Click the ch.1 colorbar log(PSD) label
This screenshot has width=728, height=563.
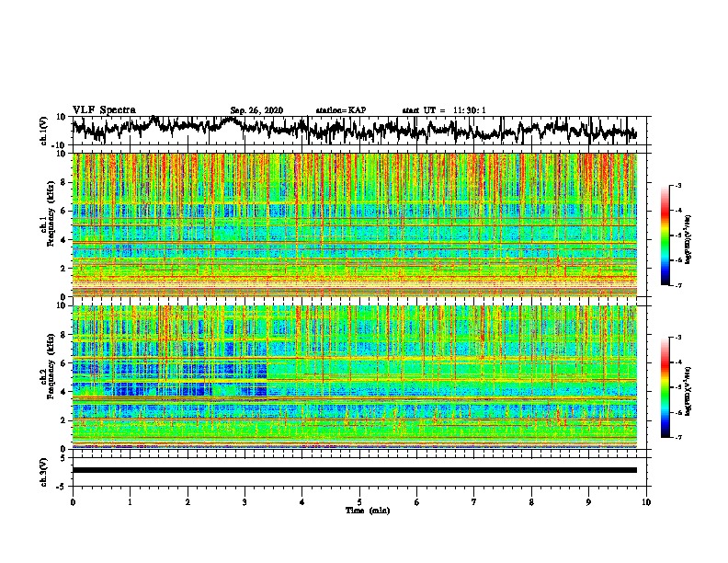pyautogui.click(x=688, y=240)
